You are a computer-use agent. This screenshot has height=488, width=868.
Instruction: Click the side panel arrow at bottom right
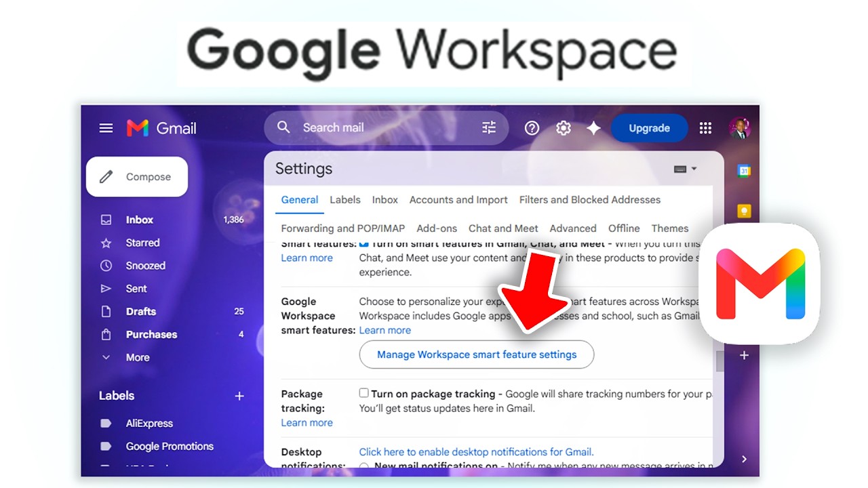point(744,459)
